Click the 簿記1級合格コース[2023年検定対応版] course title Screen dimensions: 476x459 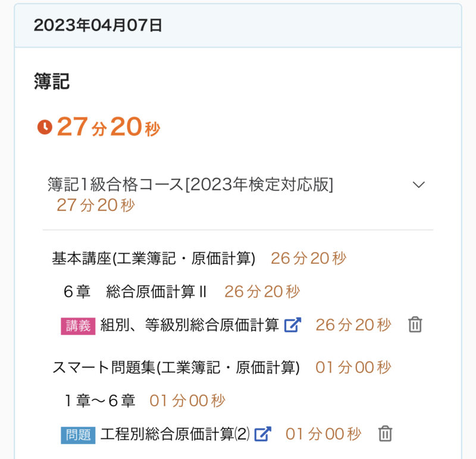tap(190, 184)
